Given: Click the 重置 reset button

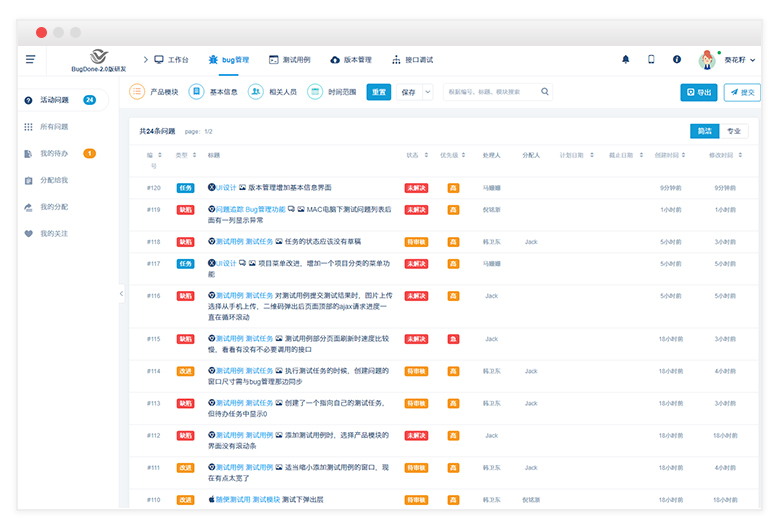Looking at the screenshot, I should point(379,92).
